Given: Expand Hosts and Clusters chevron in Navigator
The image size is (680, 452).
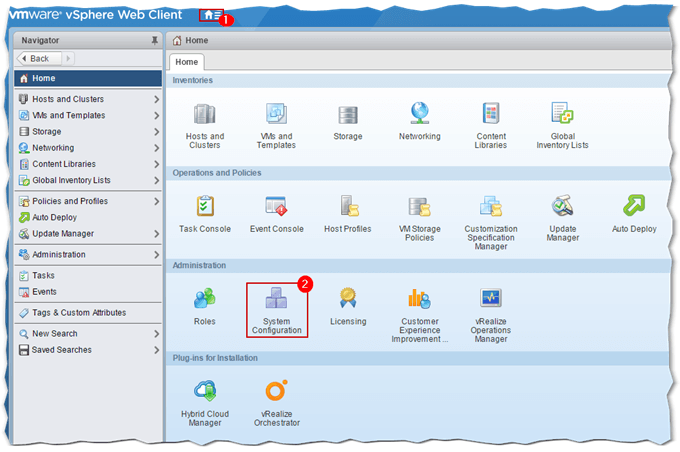Looking at the screenshot, I should (157, 99).
